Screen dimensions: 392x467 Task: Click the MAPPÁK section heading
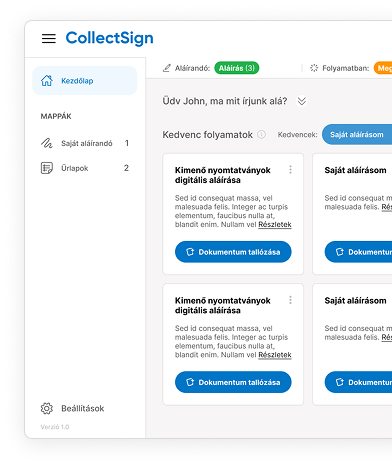56,116
